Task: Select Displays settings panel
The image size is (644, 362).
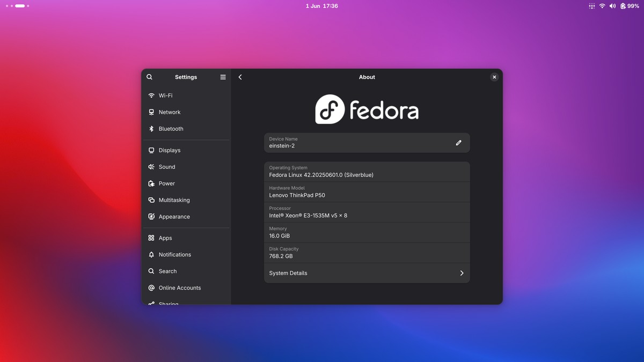Action: click(x=170, y=150)
